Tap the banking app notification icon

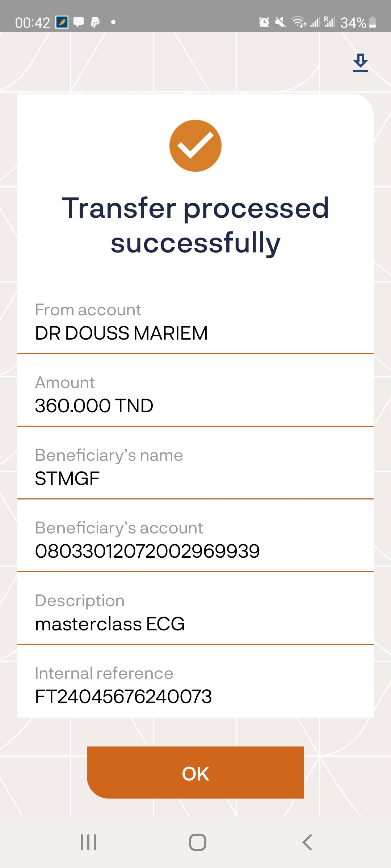click(62, 22)
